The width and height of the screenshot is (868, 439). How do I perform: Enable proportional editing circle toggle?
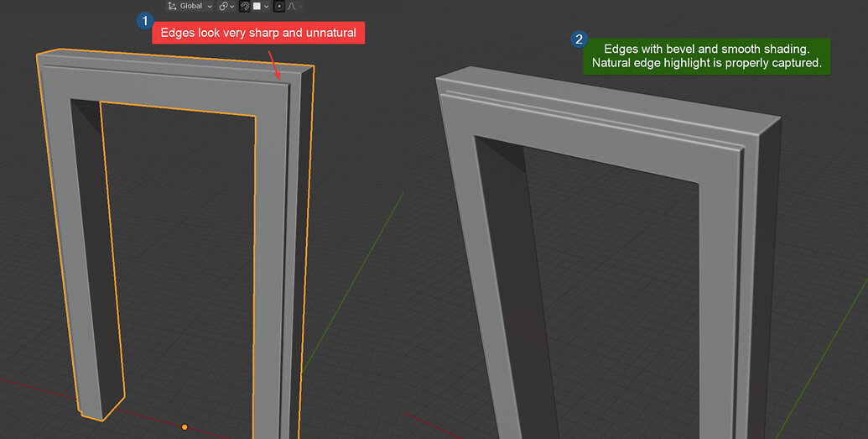279,6
